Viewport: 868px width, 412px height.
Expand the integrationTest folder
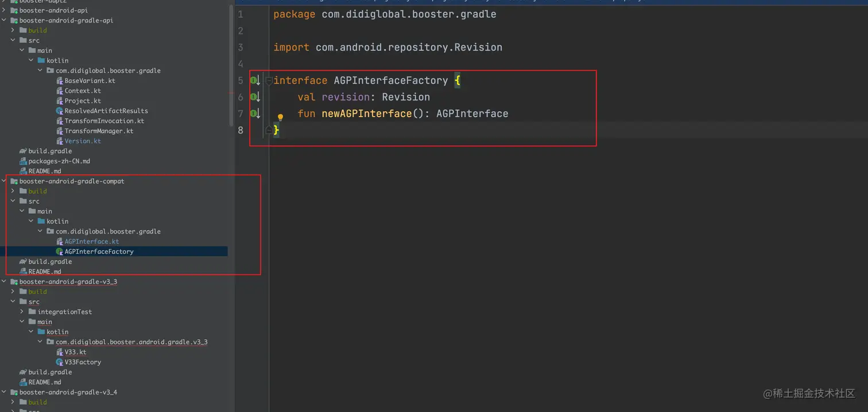coord(22,312)
